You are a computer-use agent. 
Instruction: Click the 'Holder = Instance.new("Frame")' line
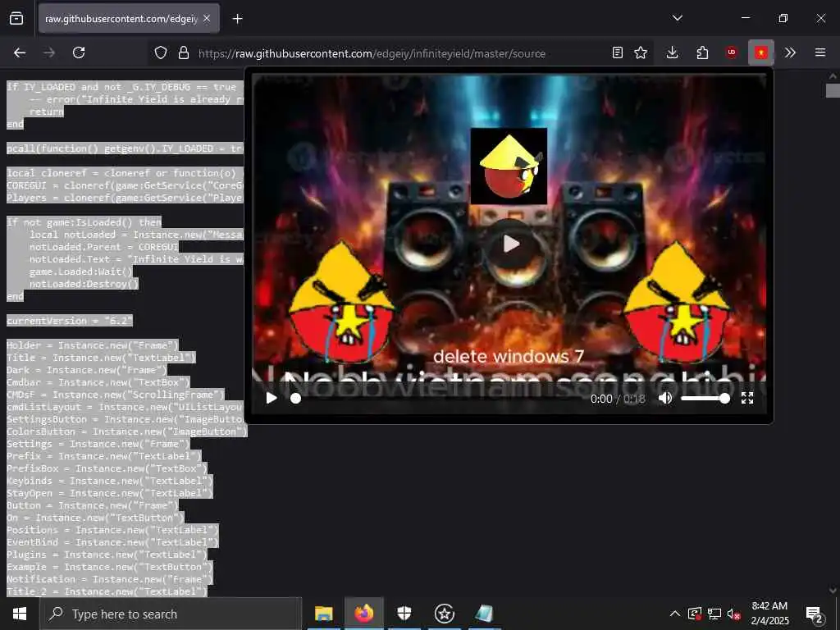92,345
